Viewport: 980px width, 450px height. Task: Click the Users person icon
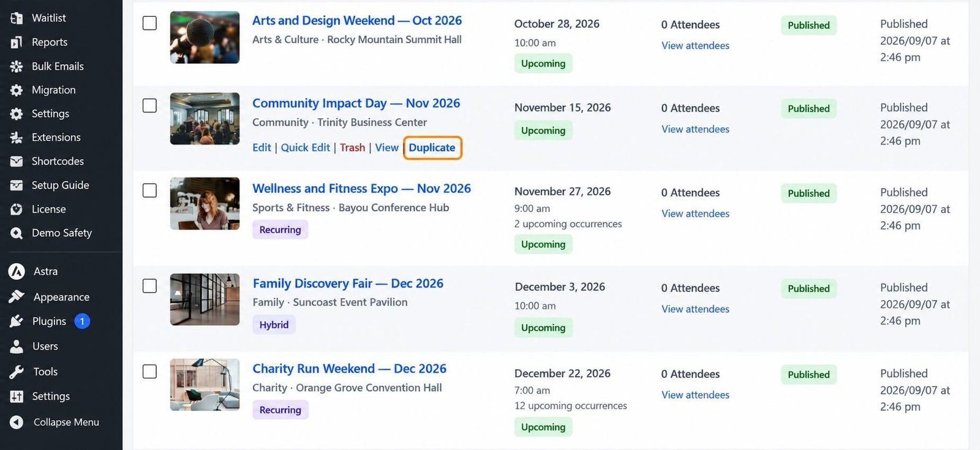click(17, 347)
